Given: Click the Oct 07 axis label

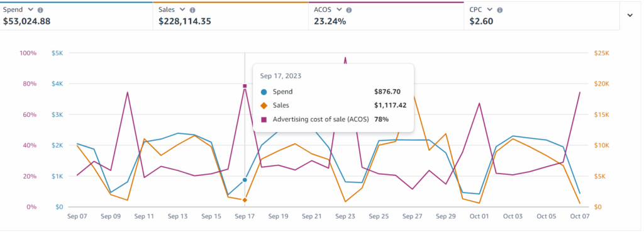Looking at the screenshot, I should 579,216.
